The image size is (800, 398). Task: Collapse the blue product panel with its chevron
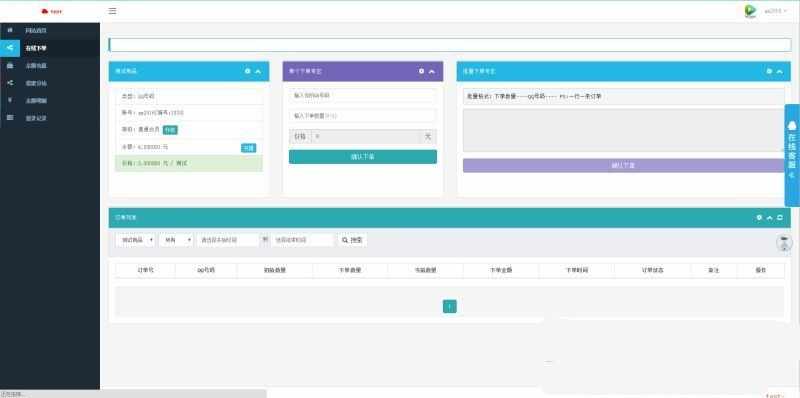(258, 71)
